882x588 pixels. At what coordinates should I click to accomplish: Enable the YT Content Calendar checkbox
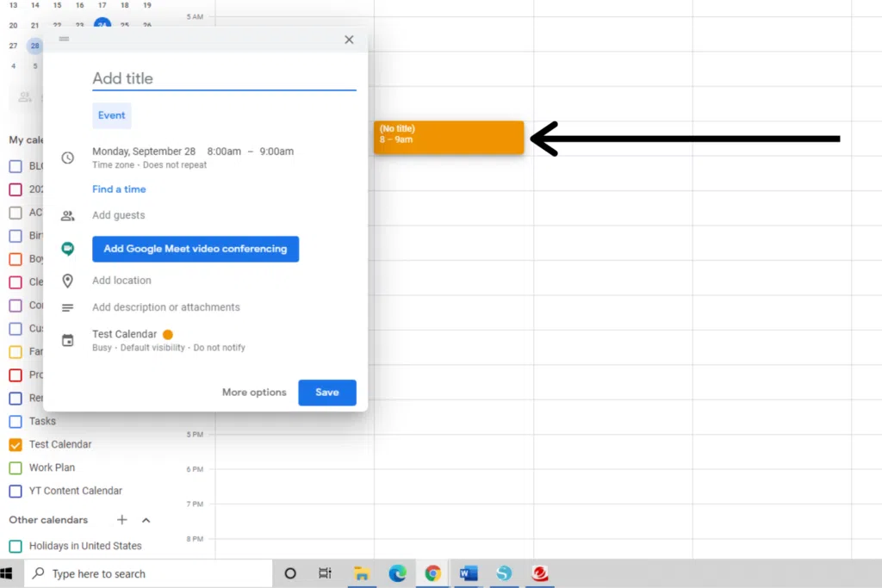coord(16,491)
